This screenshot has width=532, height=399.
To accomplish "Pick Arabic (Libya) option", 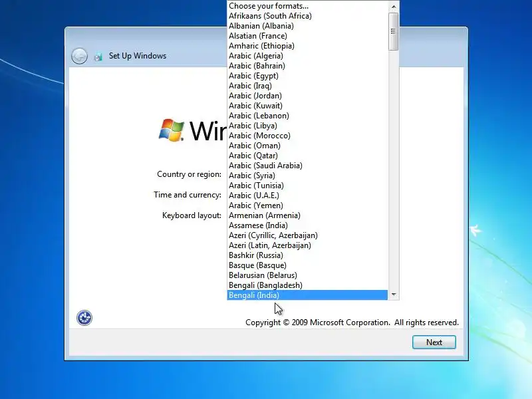I will tap(307, 126).
